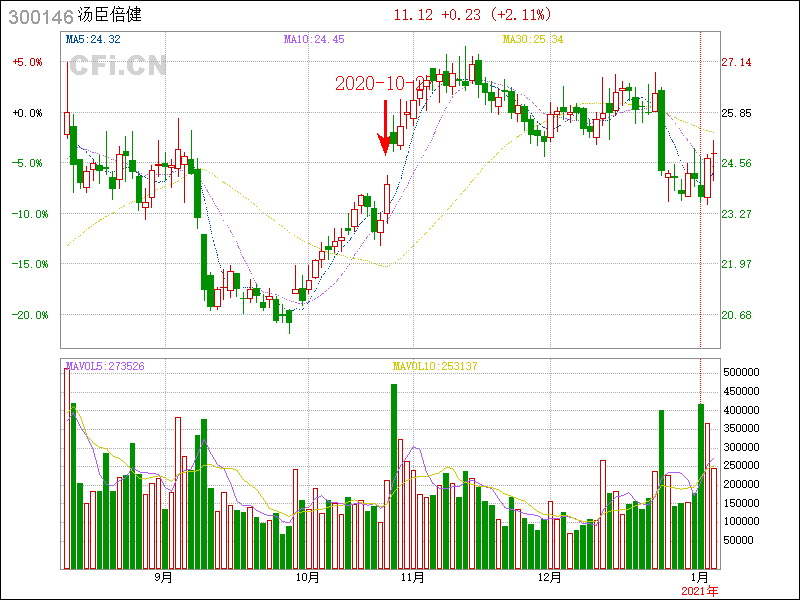Click the 23.27 price axis value
Viewport: 800px width, 600px height.
pos(736,214)
